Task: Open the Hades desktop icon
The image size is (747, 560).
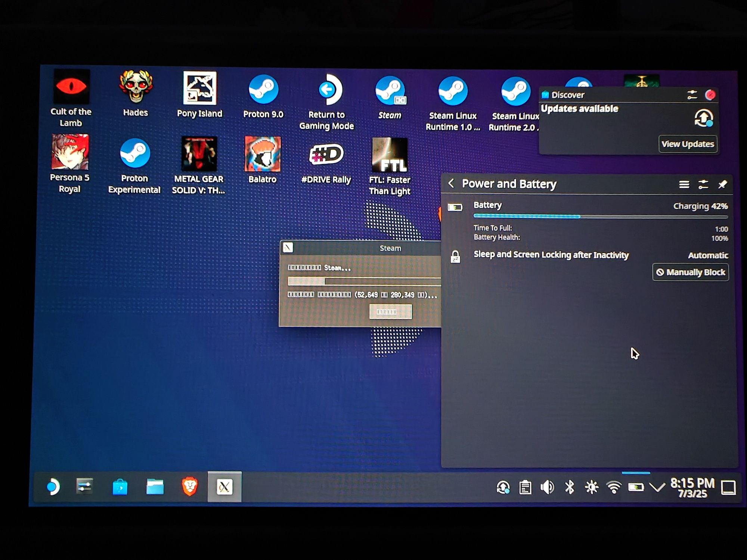Action: click(x=135, y=93)
